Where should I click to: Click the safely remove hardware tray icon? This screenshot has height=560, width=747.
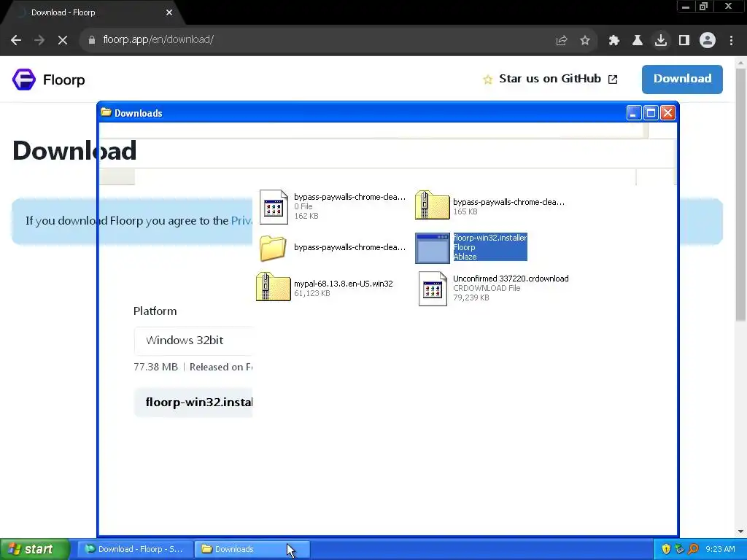[679, 549]
